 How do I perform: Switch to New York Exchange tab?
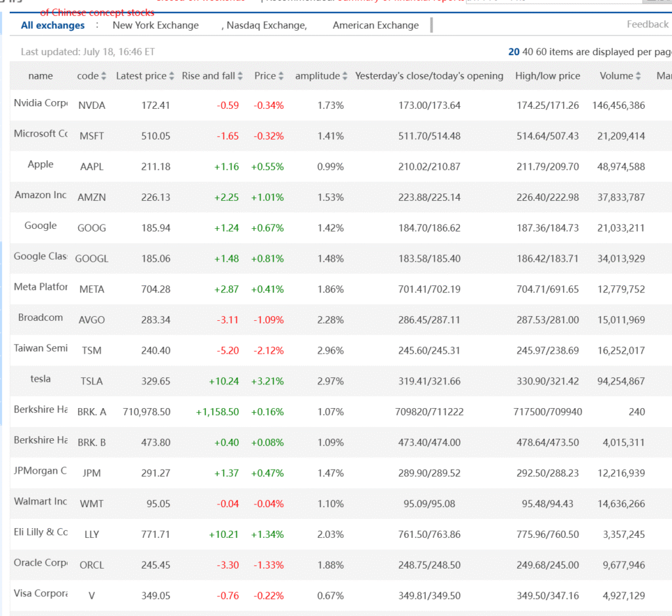(x=156, y=26)
